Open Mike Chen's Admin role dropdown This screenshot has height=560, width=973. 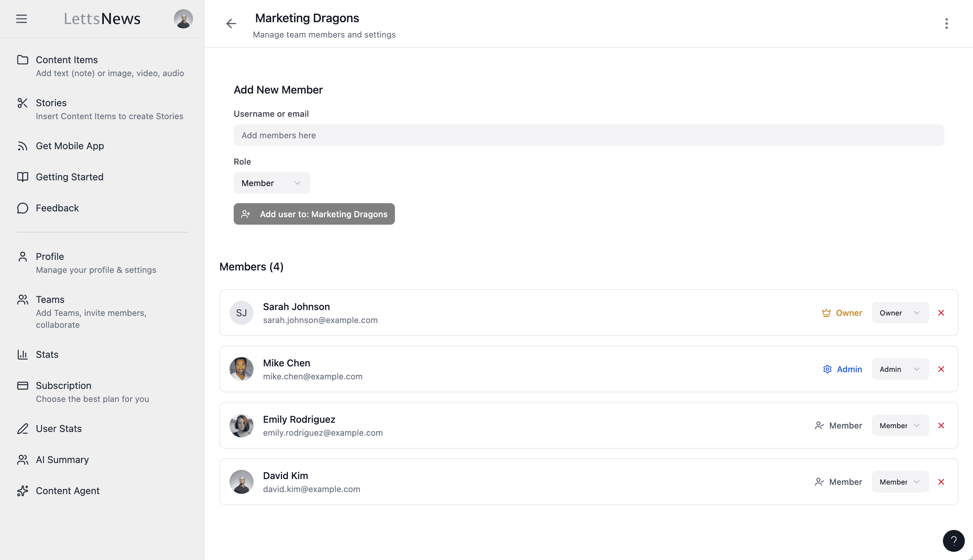point(900,369)
